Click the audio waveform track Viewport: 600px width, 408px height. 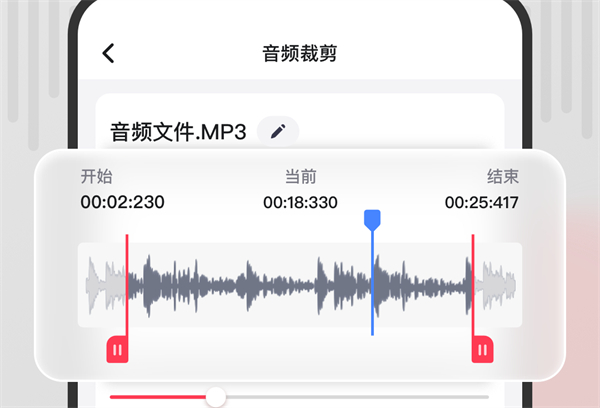pos(300,285)
